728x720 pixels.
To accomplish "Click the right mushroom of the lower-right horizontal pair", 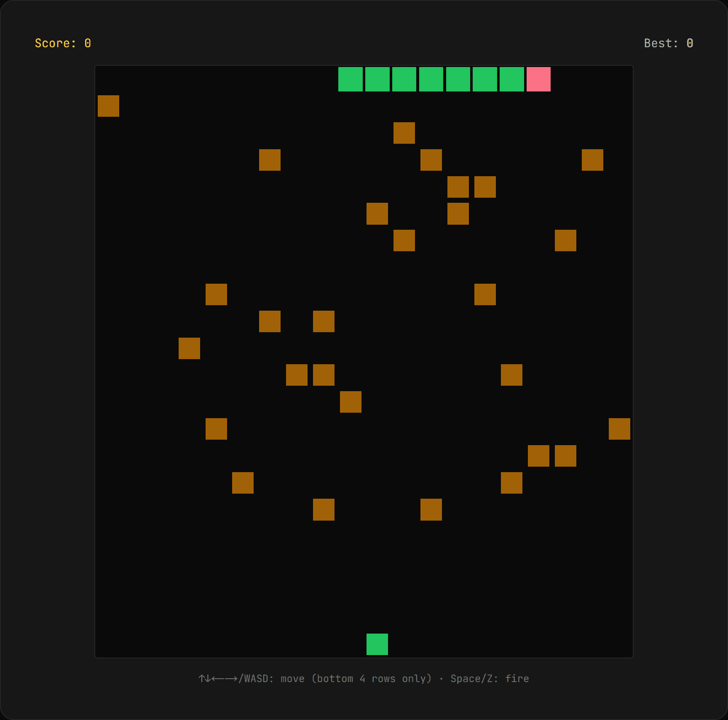I will (x=565, y=456).
